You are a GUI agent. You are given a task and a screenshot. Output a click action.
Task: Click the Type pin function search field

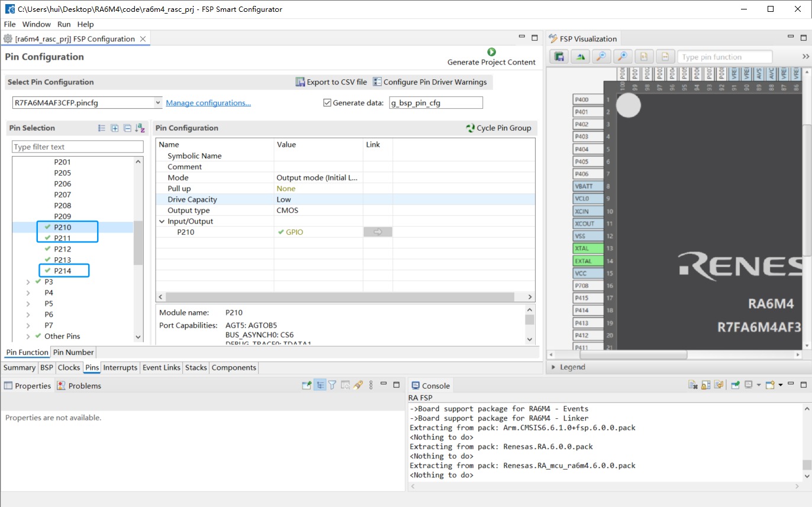pos(725,57)
